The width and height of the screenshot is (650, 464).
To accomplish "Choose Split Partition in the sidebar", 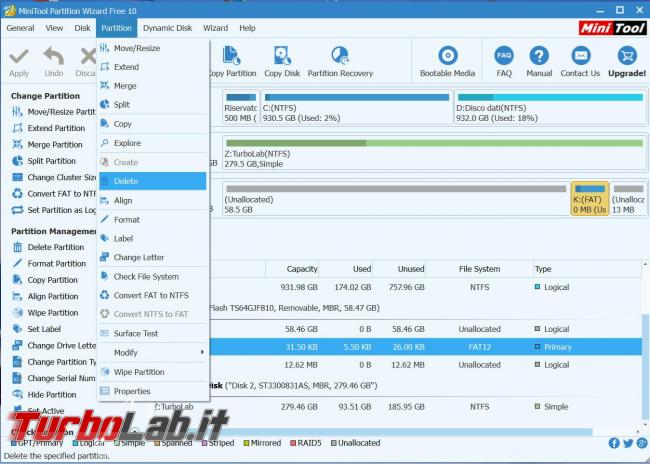I will (x=44, y=161).
